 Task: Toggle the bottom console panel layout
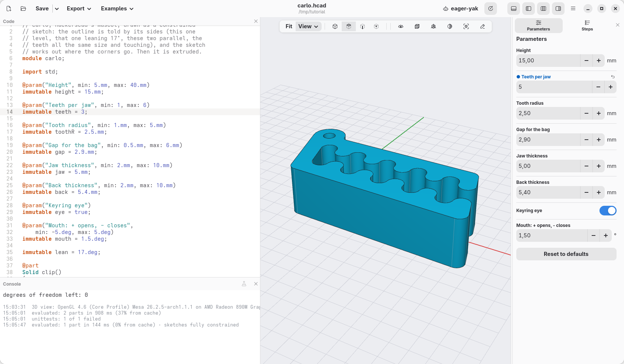pyautogui.click(x=514, y=9)
